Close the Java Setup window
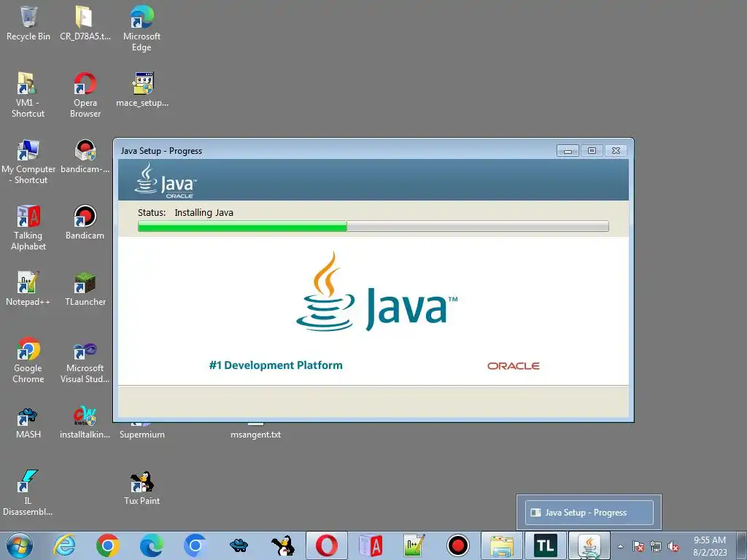This screenshot has height=560, width=747. click(616, 150)
